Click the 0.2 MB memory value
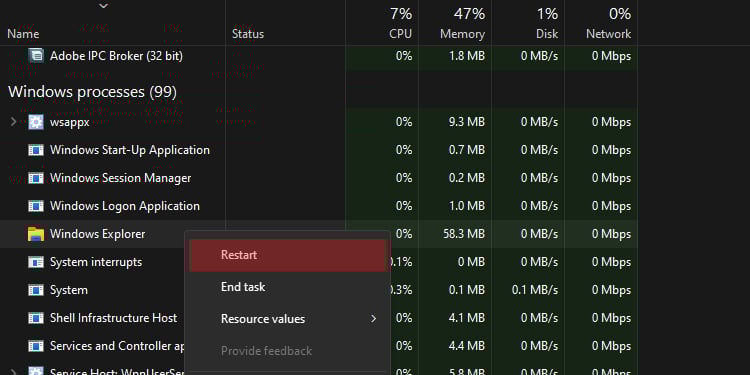Image resolution: width=750 pixels, height=375 pixels. pyautogui.click(x=467, y=178)
